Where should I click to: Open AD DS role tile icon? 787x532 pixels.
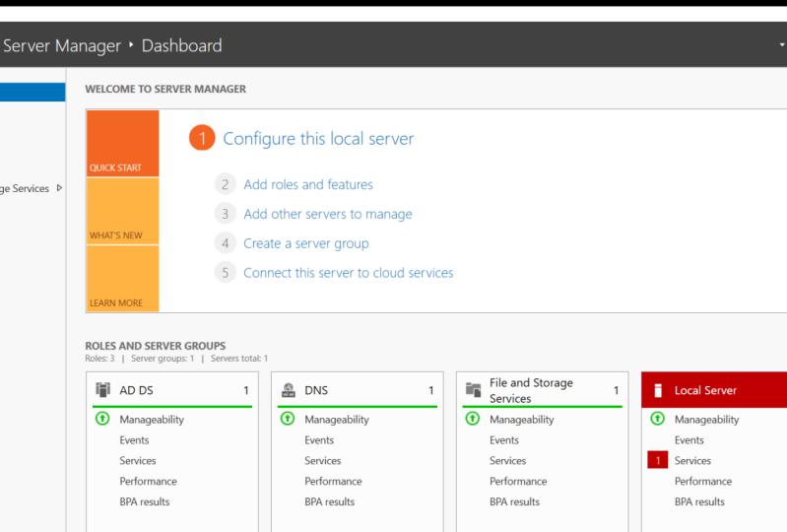[x=102, y=390]
